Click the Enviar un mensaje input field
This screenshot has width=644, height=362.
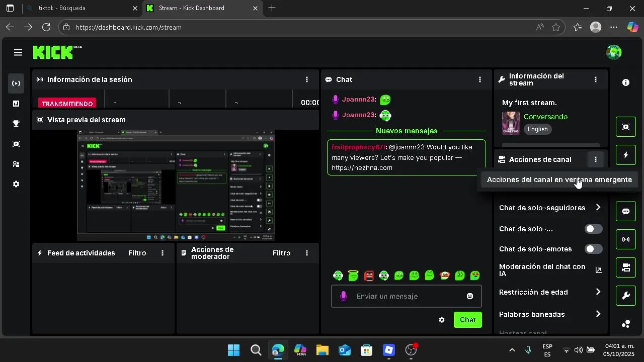407,296
